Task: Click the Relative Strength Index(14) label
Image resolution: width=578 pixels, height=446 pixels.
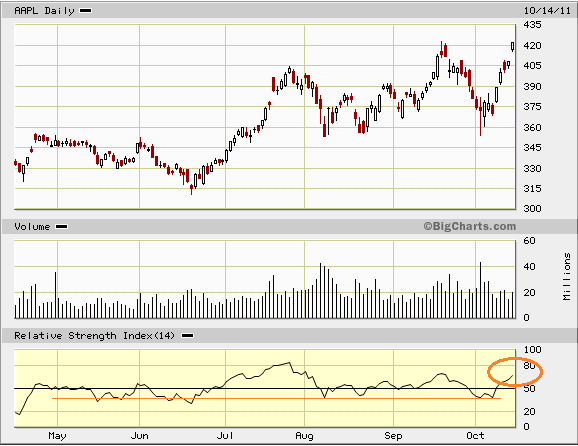Action: 94,336
